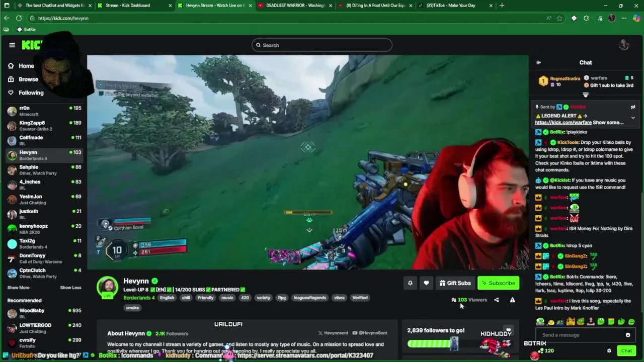Viewport: 644px width, 362px height.
Task: Click the first green frog emote
Action: [x=540, y=322]
